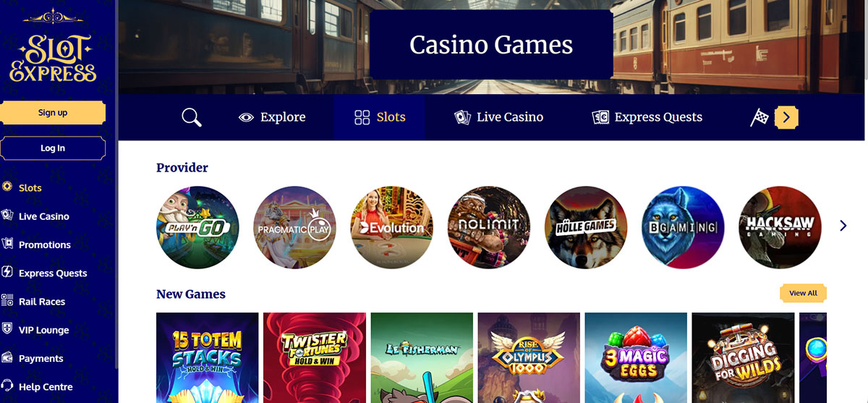This screenshot has height=403, width=868.
Task: Open the Express Quests tab
Action: pyautogui.click(x=647, y=117)
